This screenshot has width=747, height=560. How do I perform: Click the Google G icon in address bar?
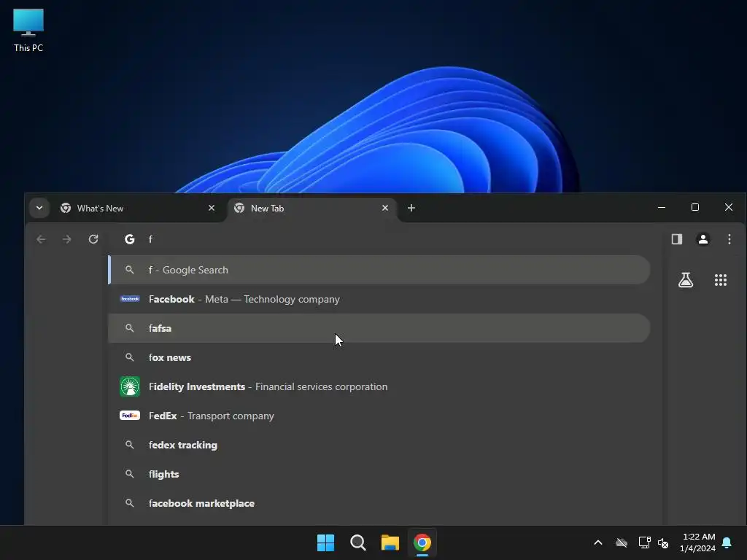pos(130,239)
